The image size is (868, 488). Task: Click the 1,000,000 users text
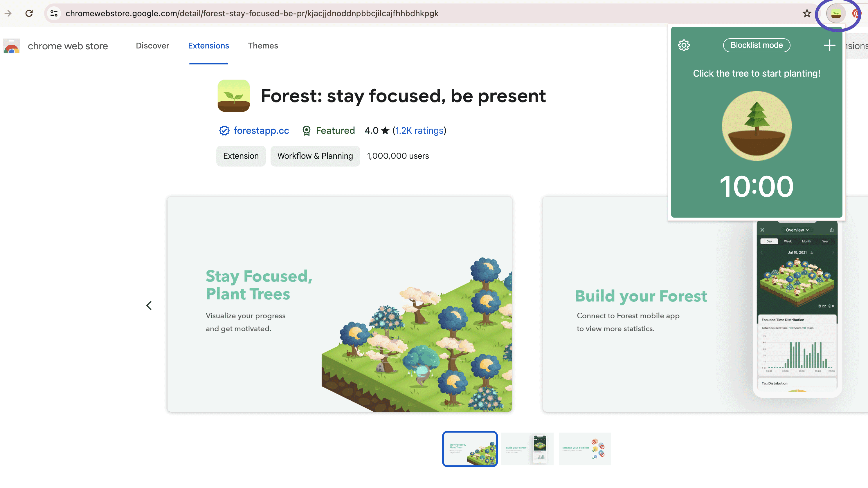click(x=398, y=156)
